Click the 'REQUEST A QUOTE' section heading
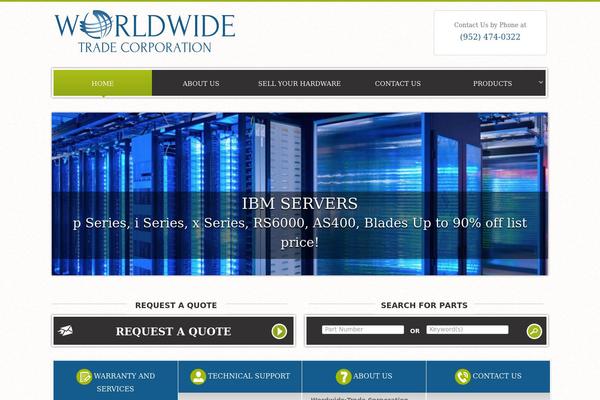The height and width of the screenshot is (400, 600). (176, 305)
